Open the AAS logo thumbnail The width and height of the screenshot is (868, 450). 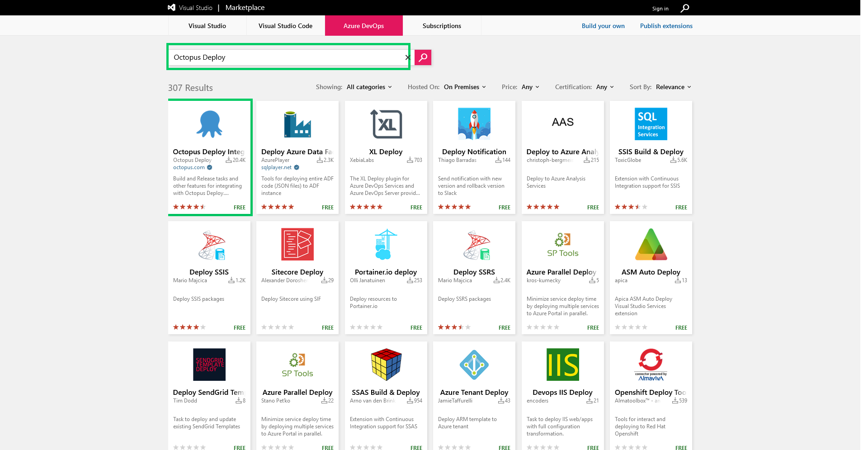[x=563, y=122]
